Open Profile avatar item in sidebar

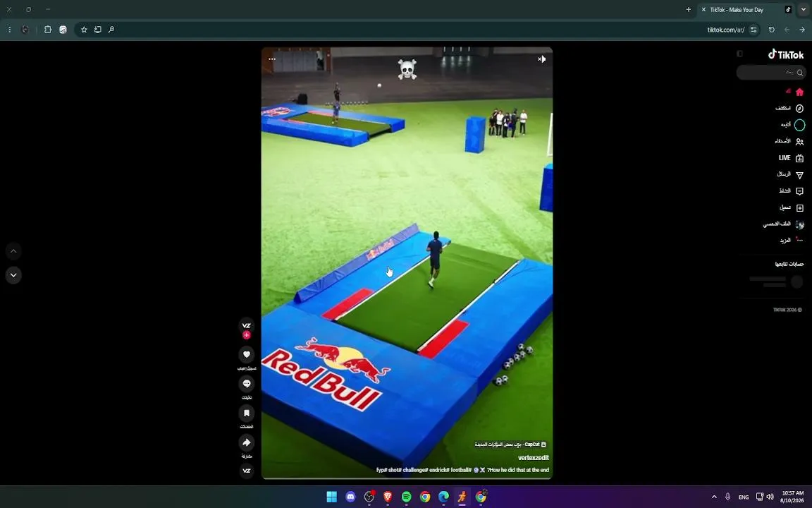click(x=799, y=224)
